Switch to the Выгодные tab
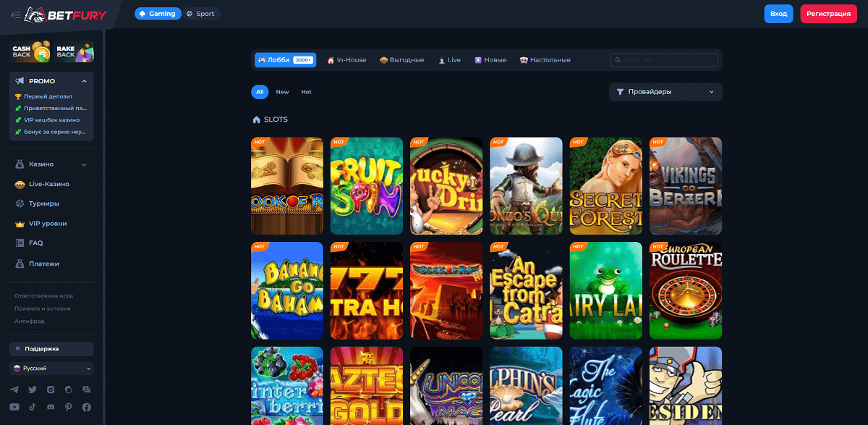The height and width of the screenshot is (425, 868). click(401, 60)
